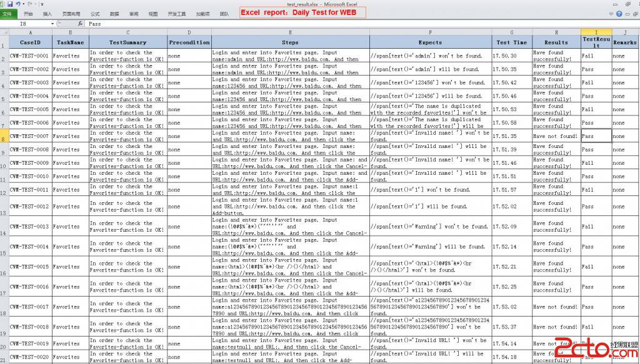Select cell CVM-TEST-0001
This screenshot has height=364, width=640.
[30, 56]
